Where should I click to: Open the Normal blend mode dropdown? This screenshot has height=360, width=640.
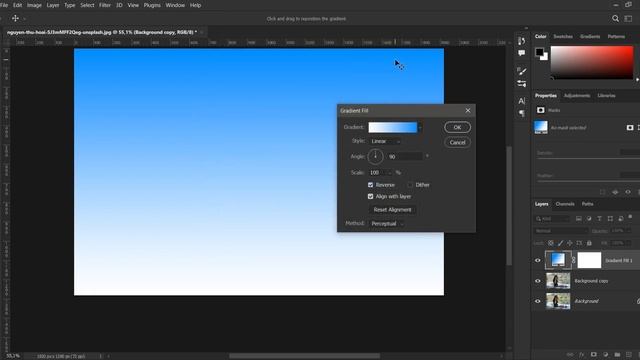point(560,231)
